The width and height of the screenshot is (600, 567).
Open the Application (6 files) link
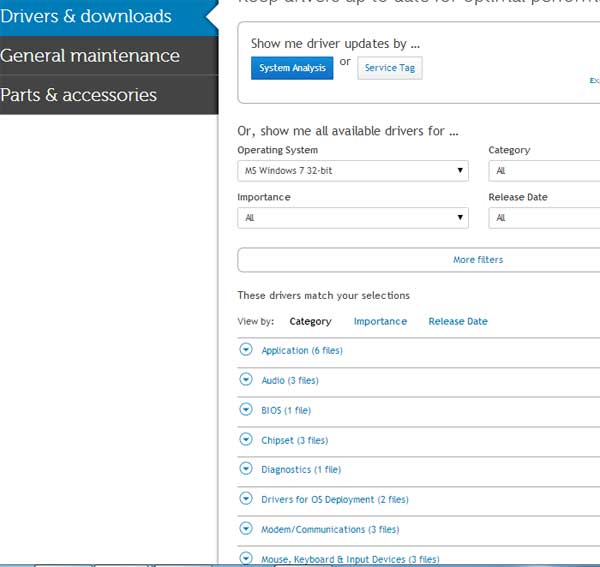302,351
